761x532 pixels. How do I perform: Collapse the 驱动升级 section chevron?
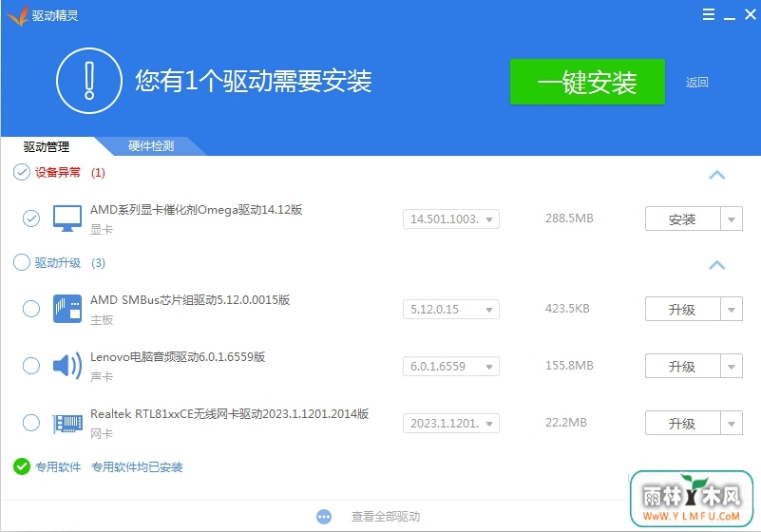tap(717, 265)
